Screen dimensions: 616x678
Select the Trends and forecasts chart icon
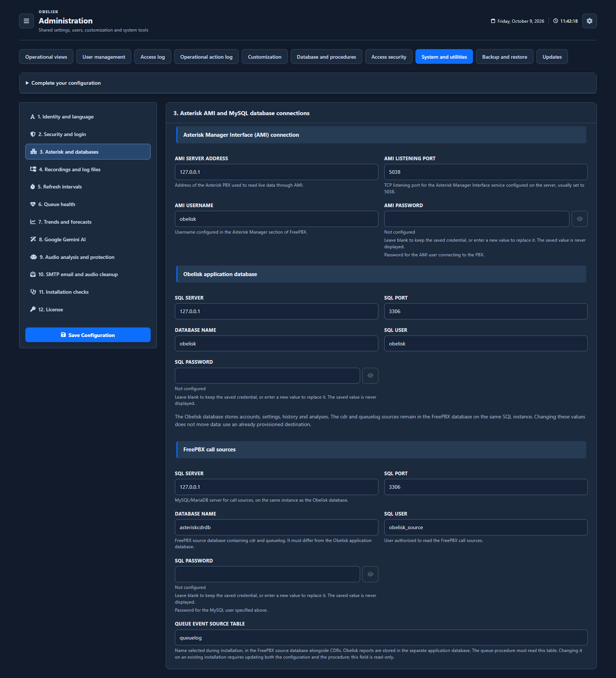pyautogui.click(x=33, y=222)
